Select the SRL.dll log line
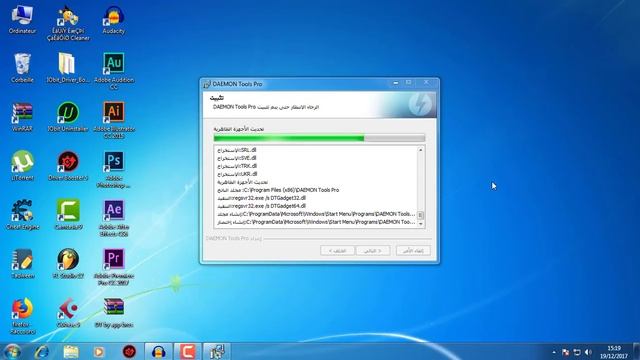 tap(237, 150)
